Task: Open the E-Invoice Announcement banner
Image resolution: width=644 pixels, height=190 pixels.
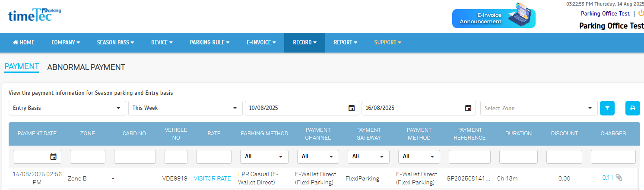Action: tap(493, 16)
